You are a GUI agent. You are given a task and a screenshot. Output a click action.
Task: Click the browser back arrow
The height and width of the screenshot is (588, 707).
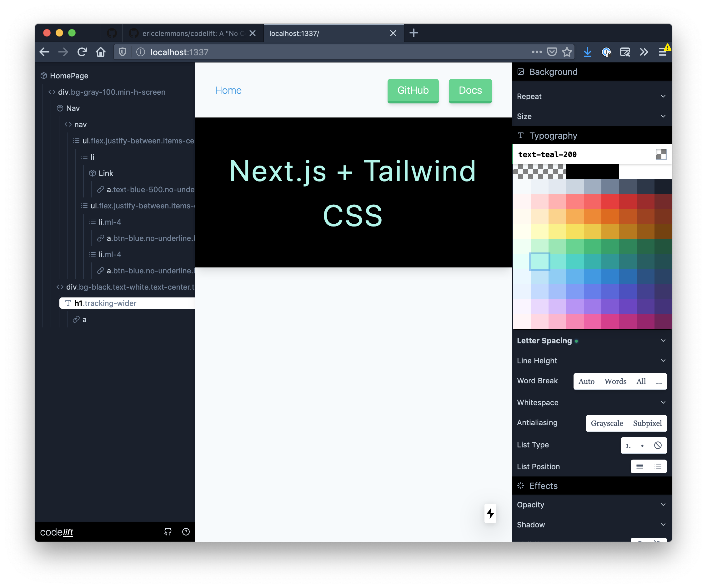[x=44, y=52]
